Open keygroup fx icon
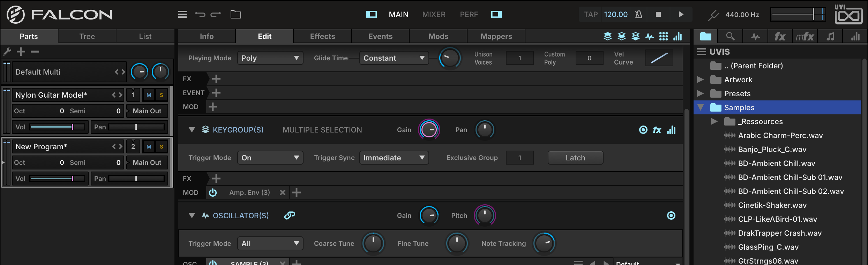Viewport: 868px width, 265px height. tap(657, 130)
